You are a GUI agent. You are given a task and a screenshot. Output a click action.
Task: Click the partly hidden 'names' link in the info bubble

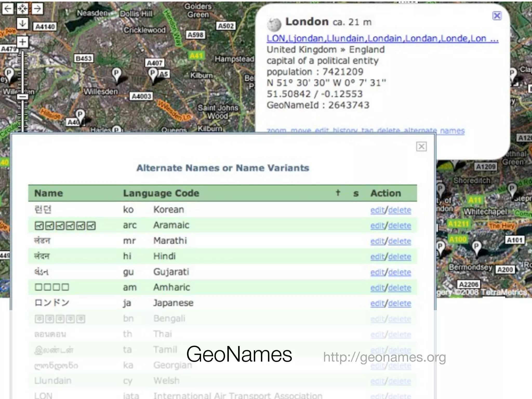click(x=452, y=131)
